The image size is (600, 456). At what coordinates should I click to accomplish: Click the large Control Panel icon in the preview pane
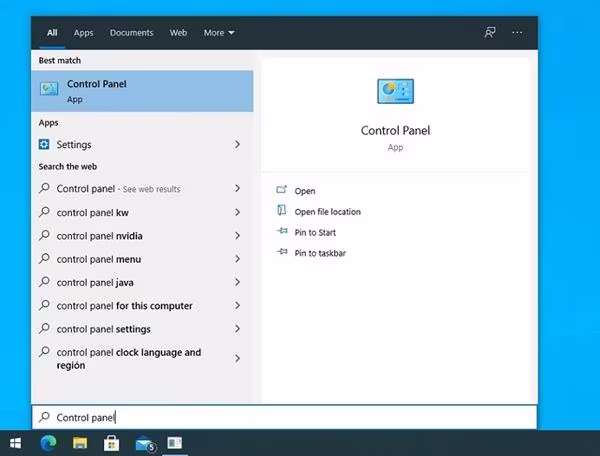(x=395, y=91)
